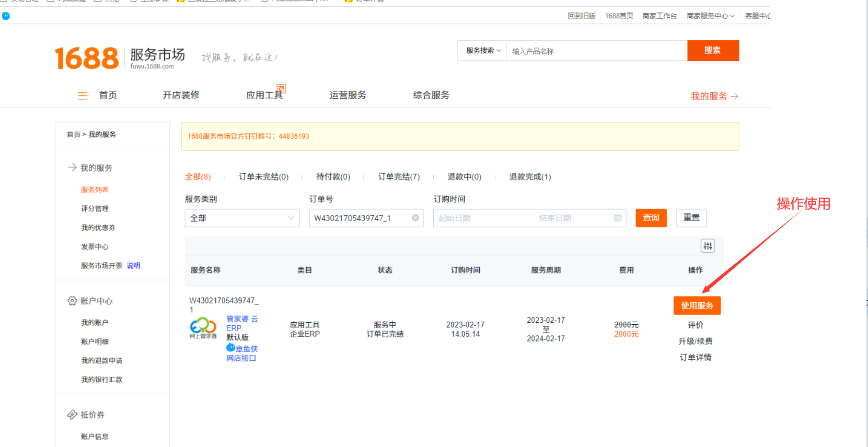Click the 评价 link in the 操作 column

tap(695, 325)
